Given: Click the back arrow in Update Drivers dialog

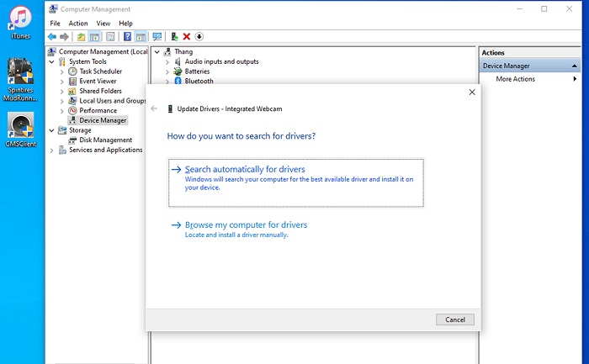Looking at the screenshot, I should [154, 108].
